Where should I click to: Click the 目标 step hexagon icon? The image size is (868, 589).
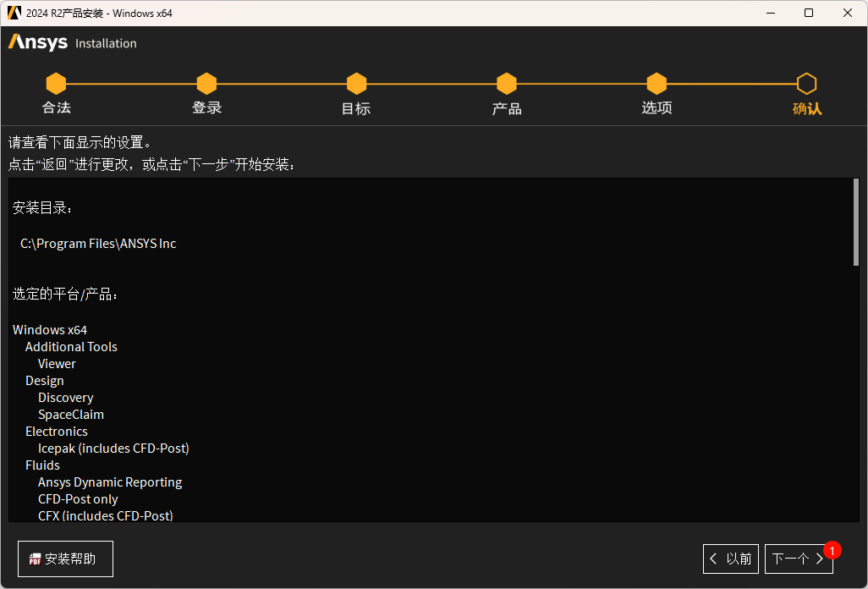pos(356,84)
